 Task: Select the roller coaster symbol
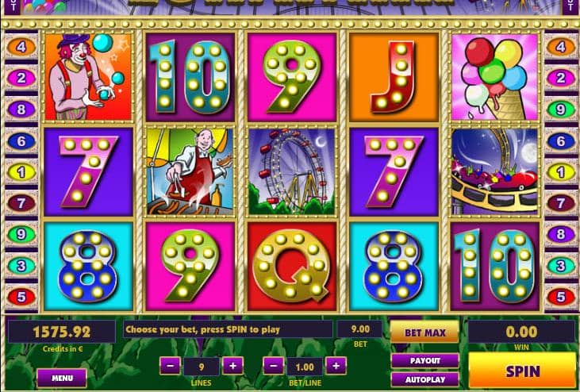pos(495,171)
